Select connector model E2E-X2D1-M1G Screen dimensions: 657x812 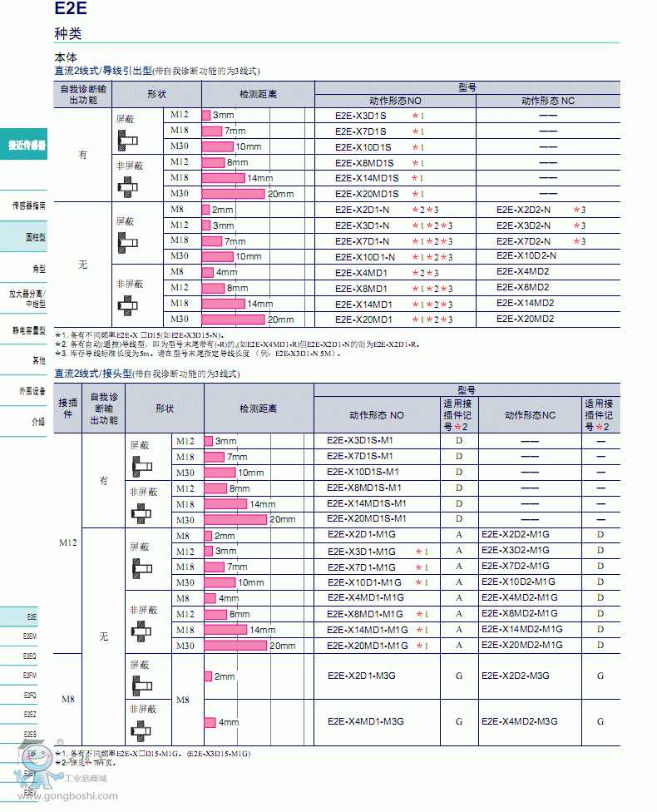[x=362, y=534]
